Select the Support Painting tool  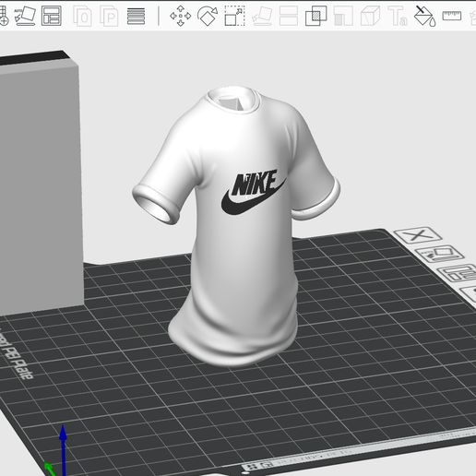click(x=343, y=16)
